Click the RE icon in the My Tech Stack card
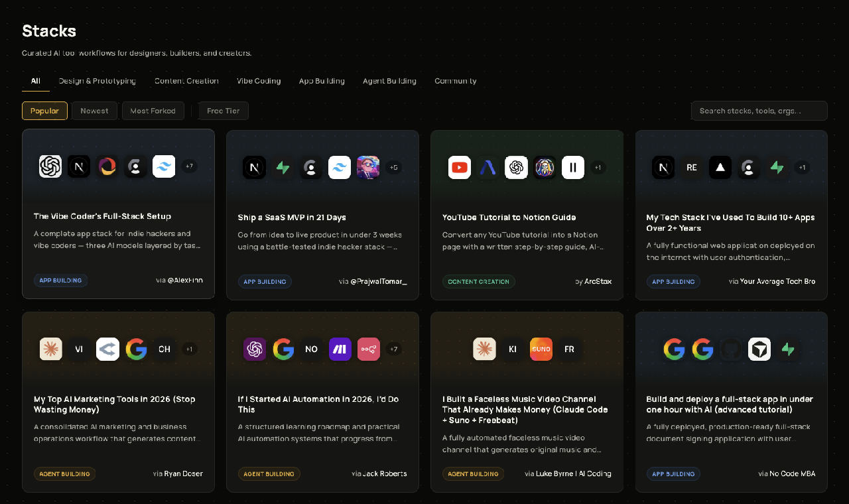This screenshot has width=849, height=504. coord(692,168)
